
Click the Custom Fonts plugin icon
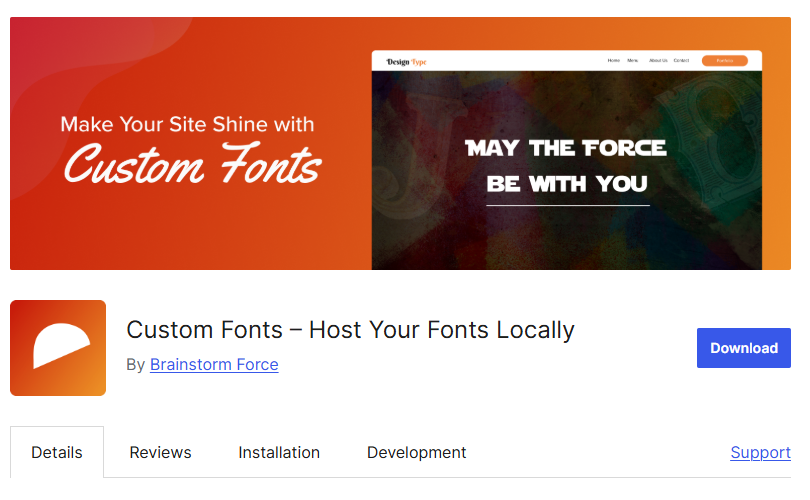58,348
